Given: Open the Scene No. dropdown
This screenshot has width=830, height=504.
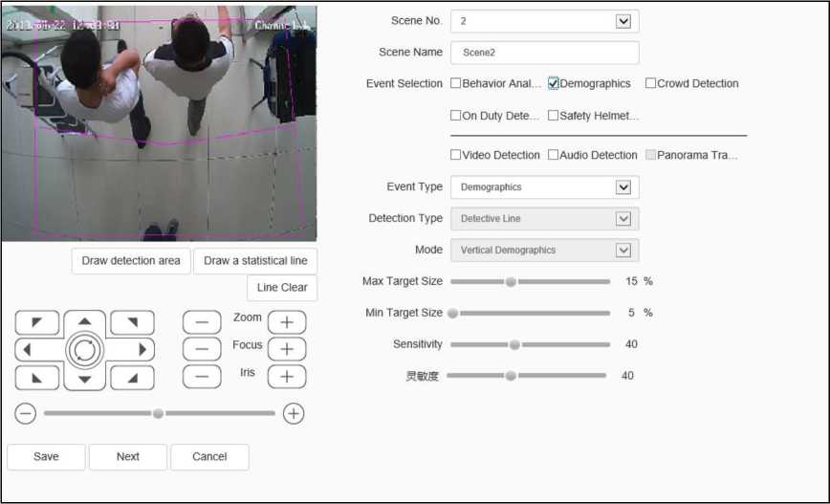Looking at the screenshot, I should [x=623, y=21].
